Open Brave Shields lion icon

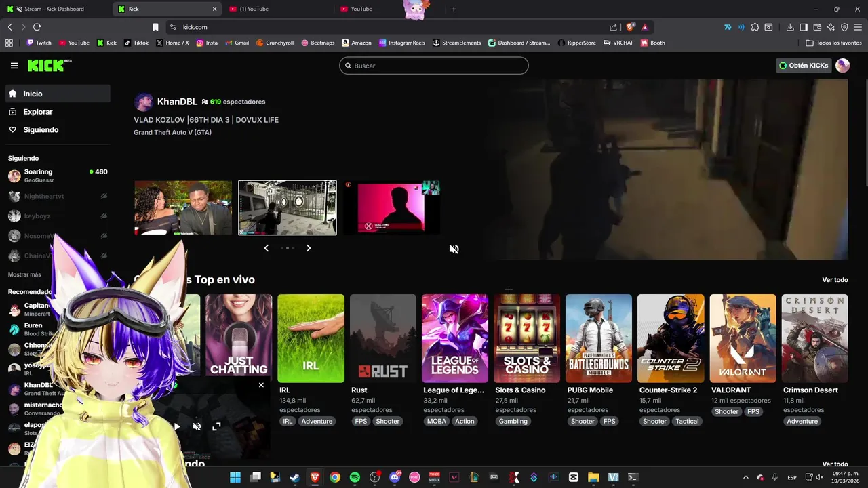pyautogui.click(x=630, y=27)
